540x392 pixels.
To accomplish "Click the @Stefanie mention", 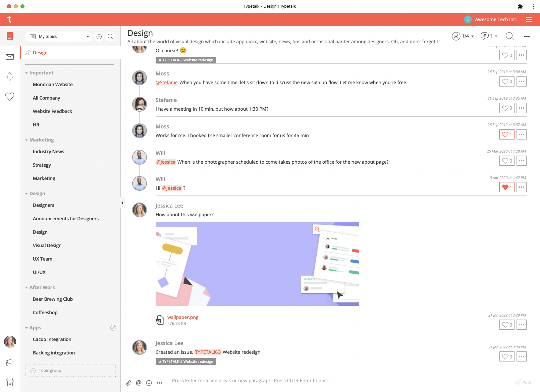I will 166,82.
